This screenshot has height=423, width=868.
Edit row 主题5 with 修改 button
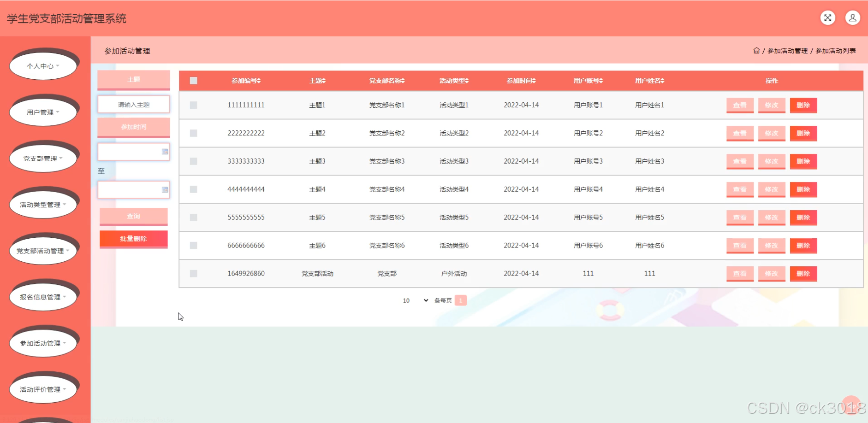(772, 217)
